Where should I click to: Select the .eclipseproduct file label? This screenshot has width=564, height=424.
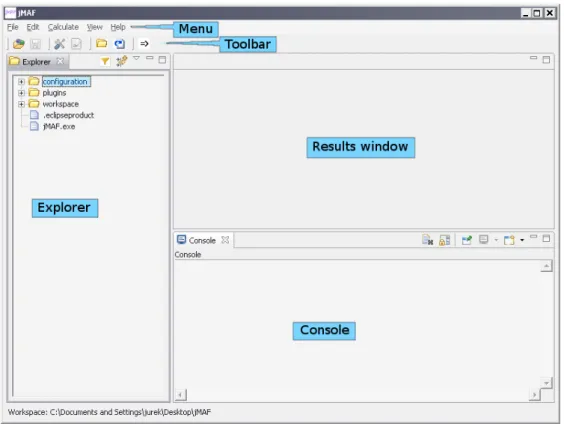pyautogui.click(x=68, y=115)
